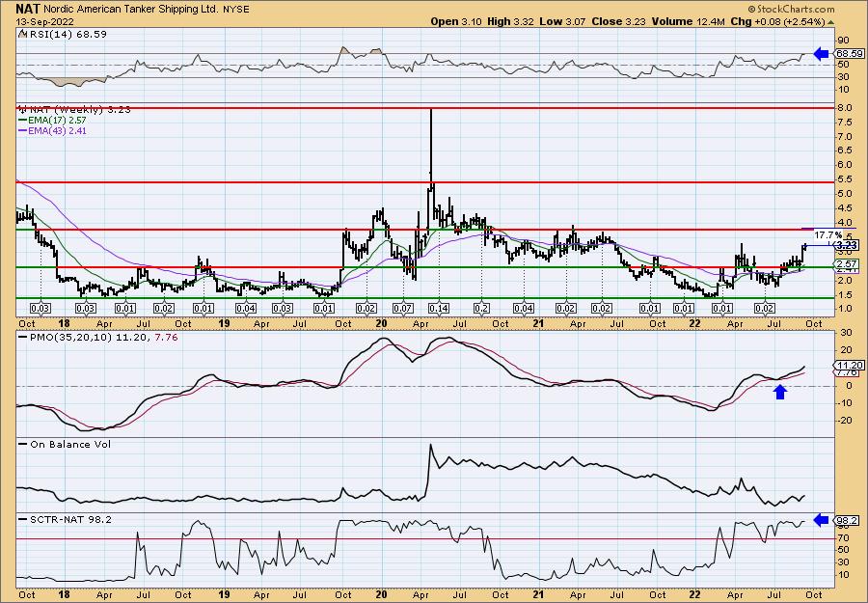This screenshot has width=868, height=603.
Task: Click the 17.7% annotation label
Action: pos(827,234)
